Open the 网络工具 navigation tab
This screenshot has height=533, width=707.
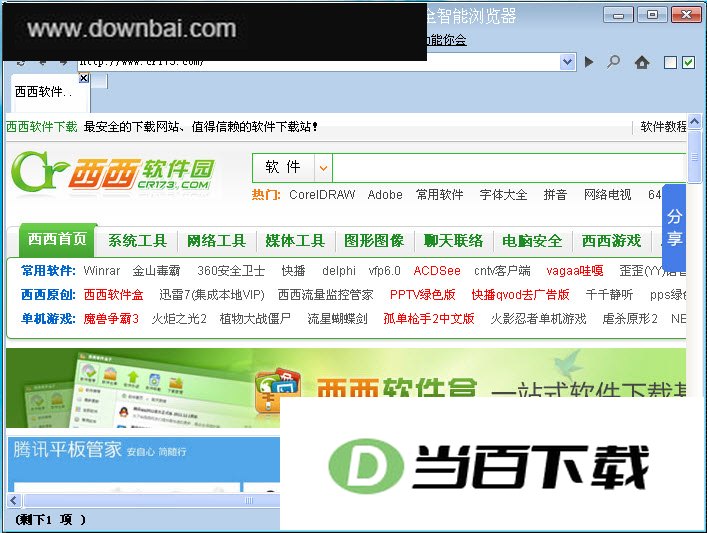pyautogui.click(x=216, y=241)
